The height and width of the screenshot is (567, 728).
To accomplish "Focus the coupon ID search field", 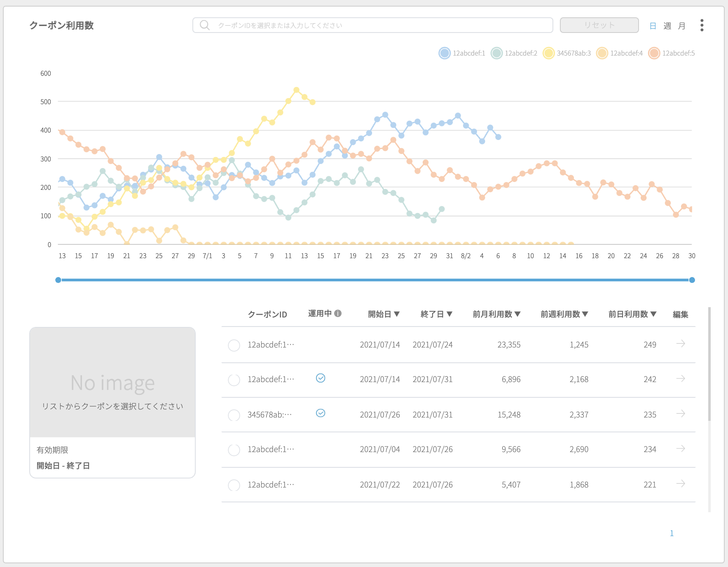I will [x=373, y=25].
